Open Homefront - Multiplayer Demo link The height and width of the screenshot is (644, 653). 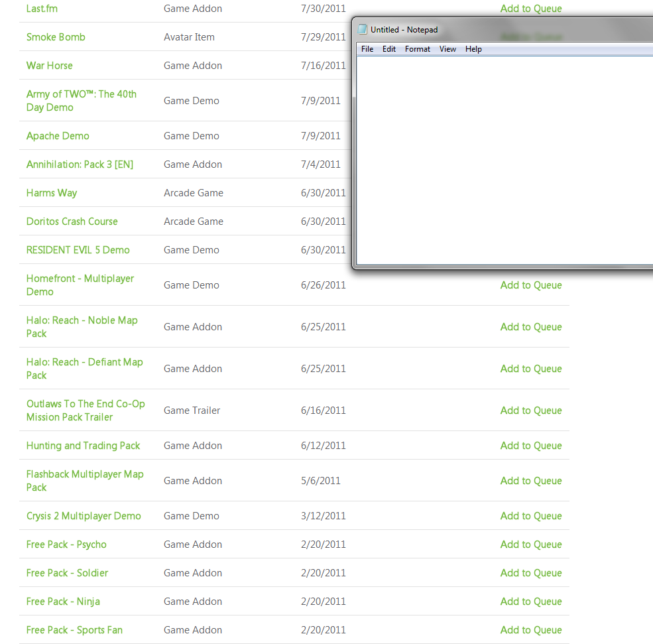[80, 285]
